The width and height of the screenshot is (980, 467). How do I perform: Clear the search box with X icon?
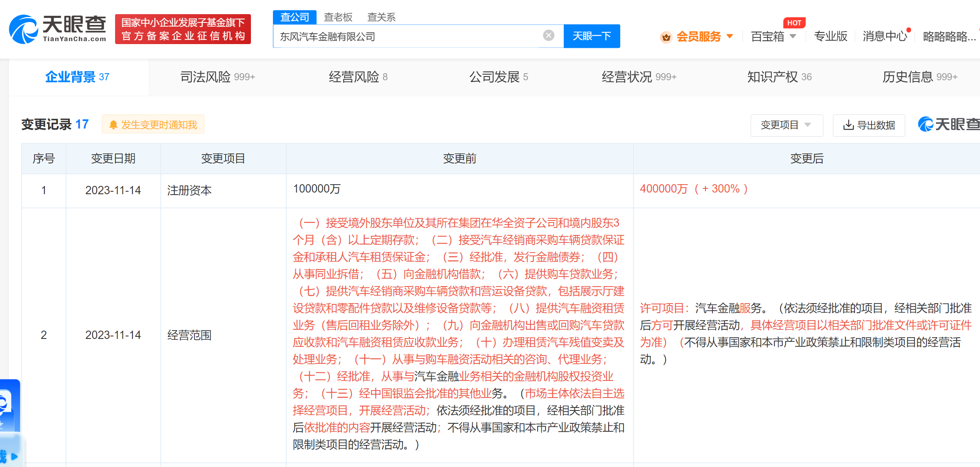click(548, 36)
